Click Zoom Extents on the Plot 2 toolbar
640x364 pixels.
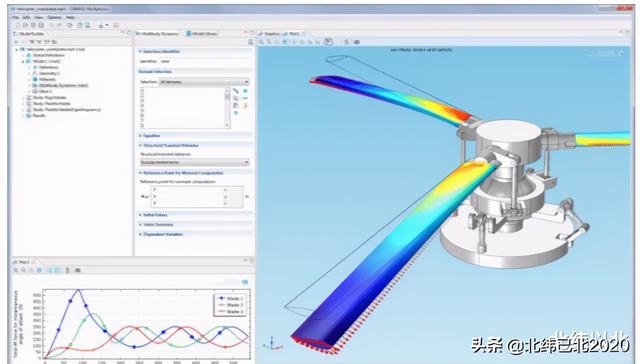[39, 270]
